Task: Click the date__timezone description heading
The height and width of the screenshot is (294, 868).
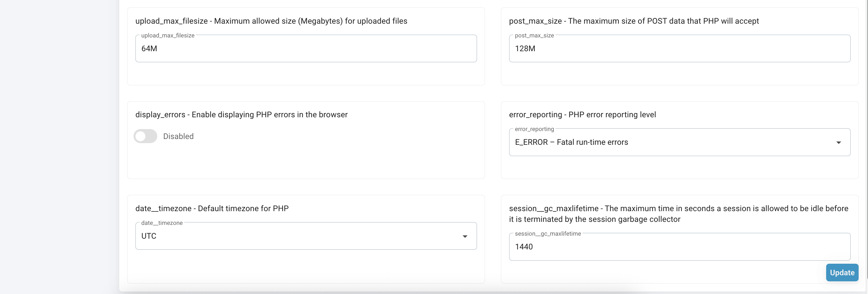Action: tap(212, 208)
